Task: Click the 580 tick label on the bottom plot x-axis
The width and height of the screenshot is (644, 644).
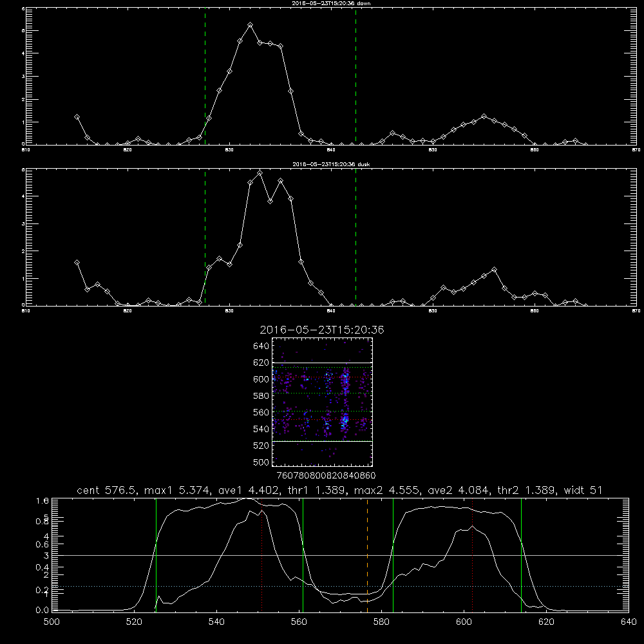Action: pos(381,622)
